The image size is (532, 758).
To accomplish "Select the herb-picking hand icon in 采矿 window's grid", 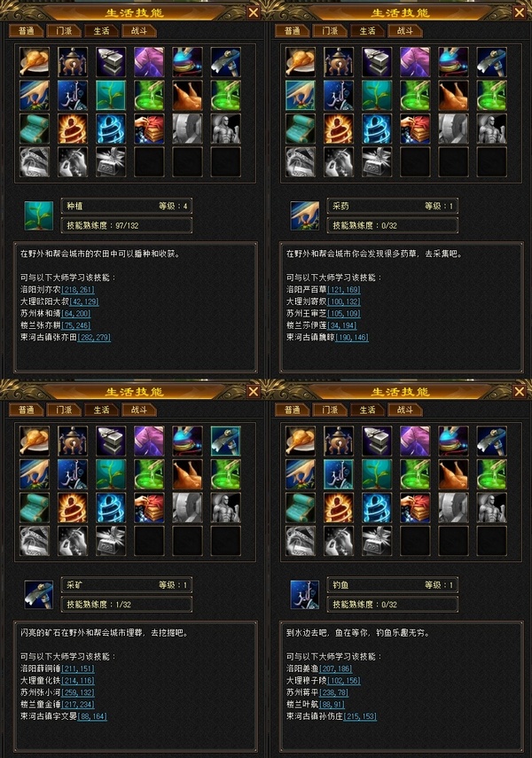I will pyautogui.click(x=35, y=474).
